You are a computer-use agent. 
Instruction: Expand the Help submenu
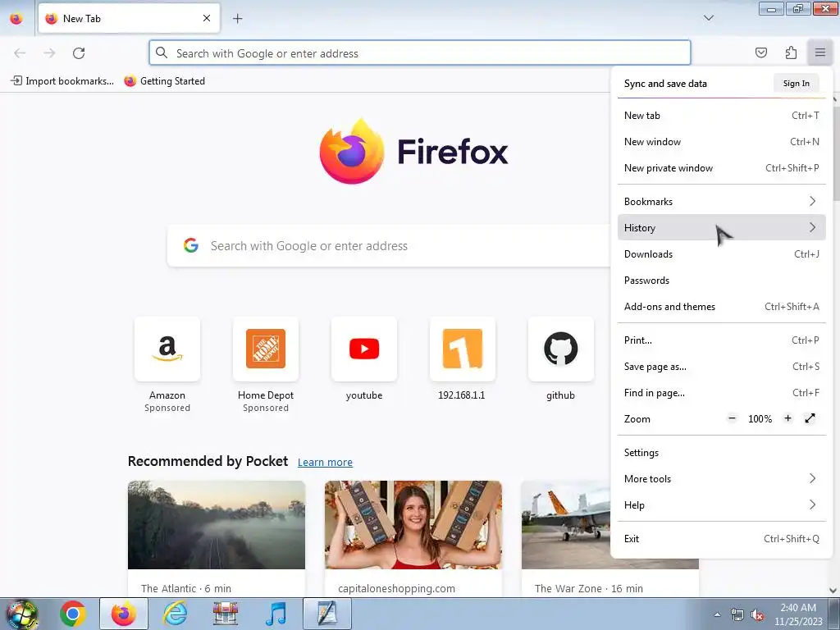(x=721, y=505)
